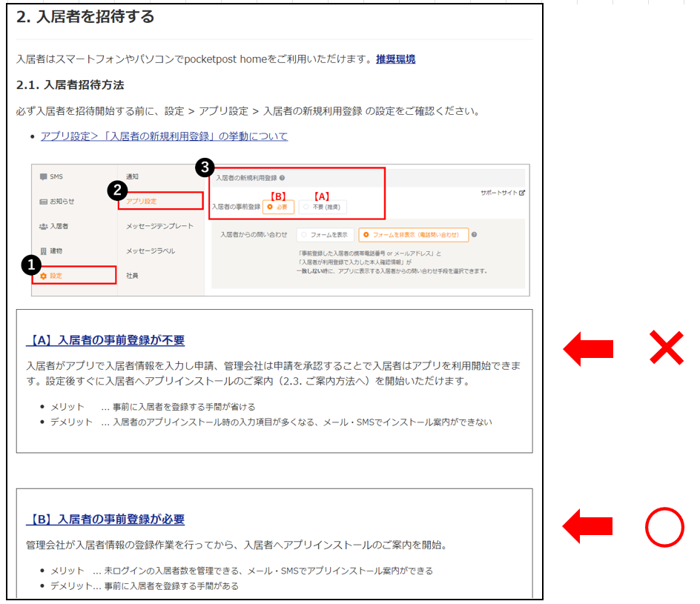This screenshot has width=700, height=604.
Task: Click the 建物 building icon in sidebar
Action: click(44, 250)
